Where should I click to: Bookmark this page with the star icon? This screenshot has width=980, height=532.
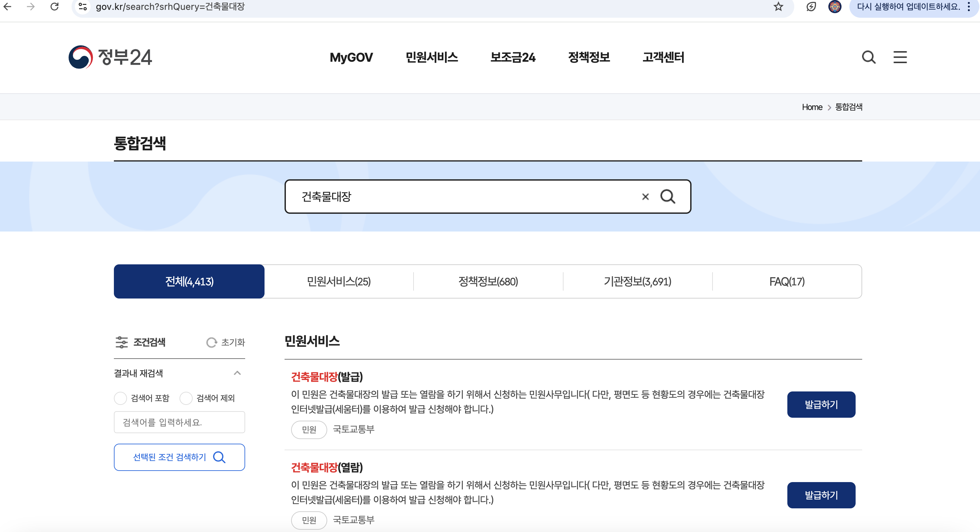click(778, 7)
